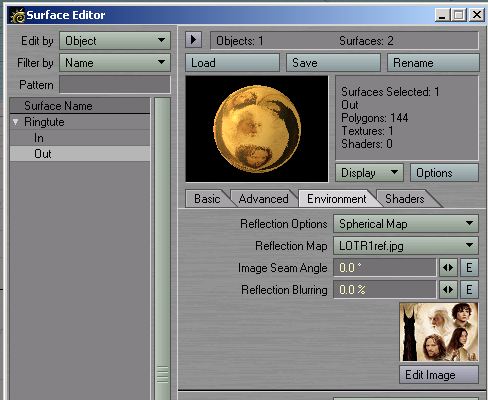Open envelope E for Image Seam Angle
The width and height of the screenshot is (488, 400).
[469, 268]
